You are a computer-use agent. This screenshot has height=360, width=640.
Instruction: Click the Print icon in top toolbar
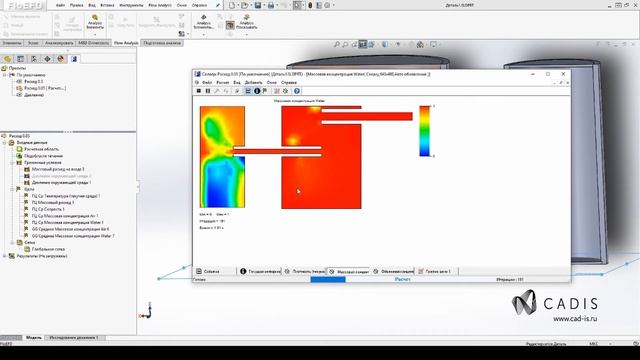click(271, 5)
